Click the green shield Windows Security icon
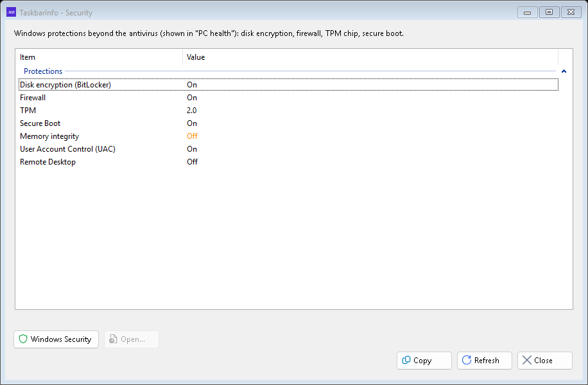 [23, 339]
